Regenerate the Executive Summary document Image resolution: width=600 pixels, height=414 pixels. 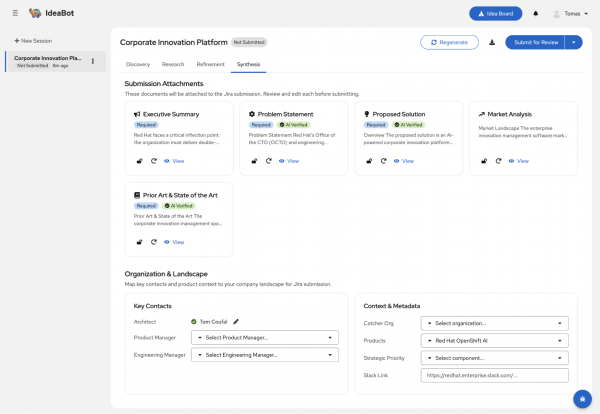(154, 161)
